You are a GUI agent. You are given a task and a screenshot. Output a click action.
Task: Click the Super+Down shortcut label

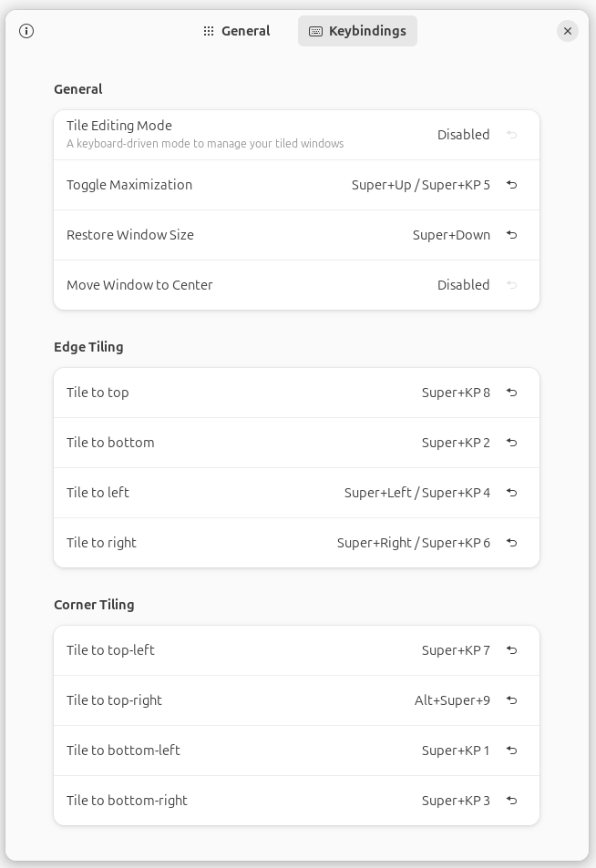click(x=451, y=235)
